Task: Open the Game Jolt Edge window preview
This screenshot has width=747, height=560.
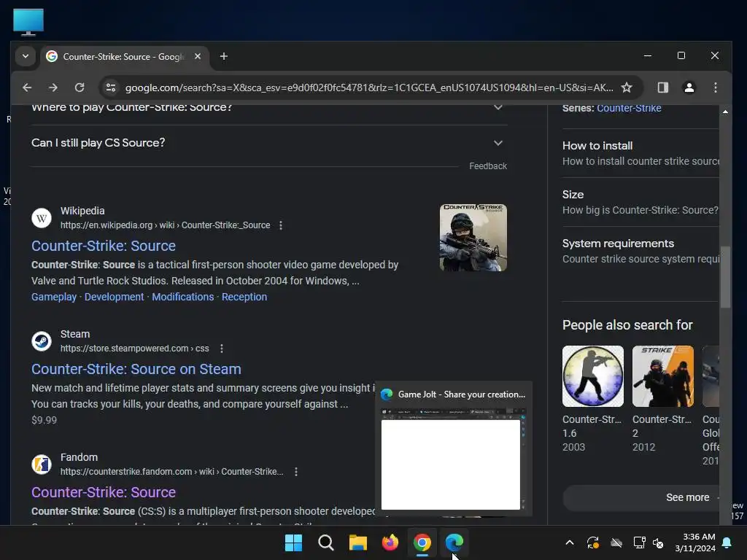Action: 454,448
